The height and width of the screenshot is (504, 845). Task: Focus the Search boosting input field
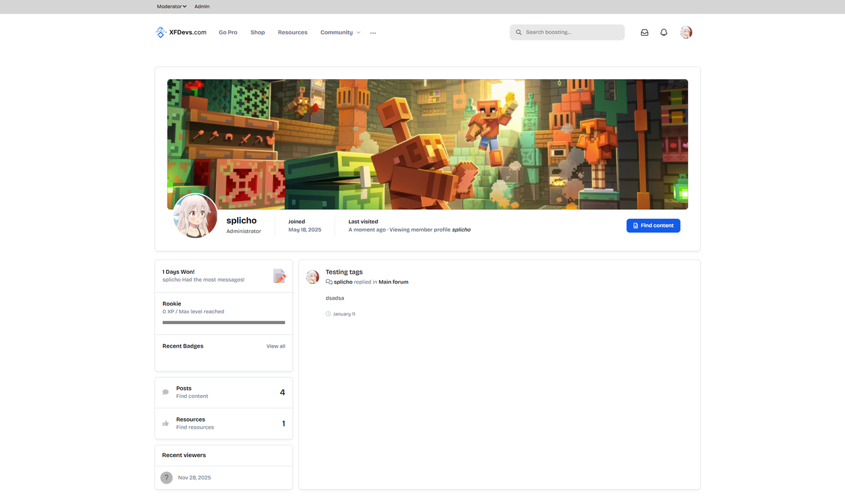567,32
